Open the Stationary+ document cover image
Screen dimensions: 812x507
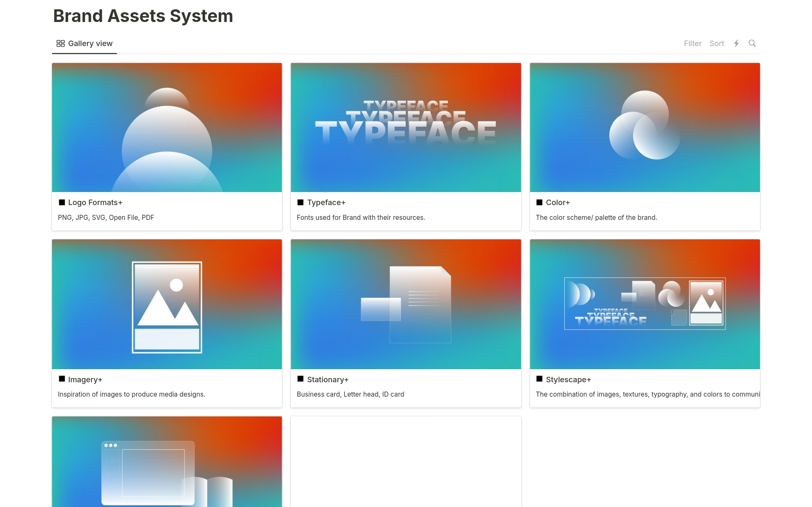[406, 304]
